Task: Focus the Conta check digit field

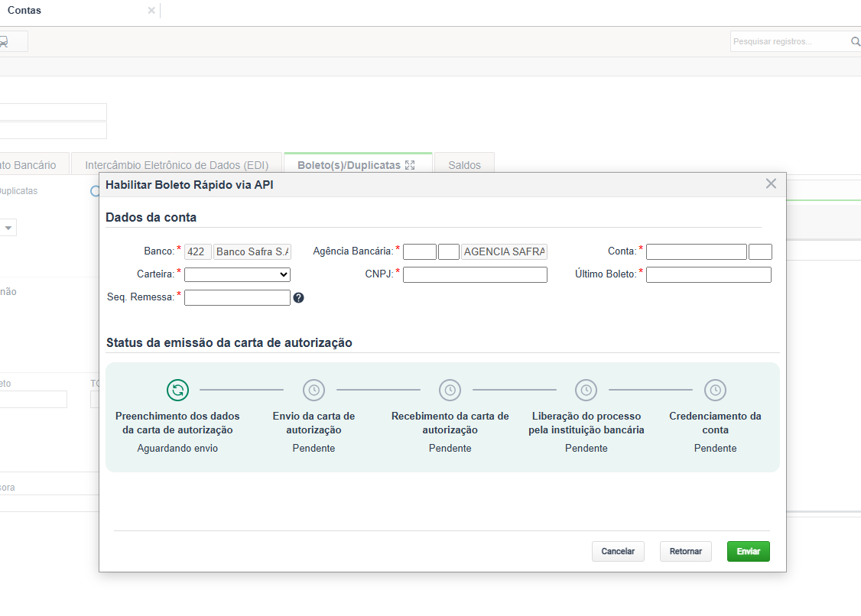Action: tap(761, 251)
